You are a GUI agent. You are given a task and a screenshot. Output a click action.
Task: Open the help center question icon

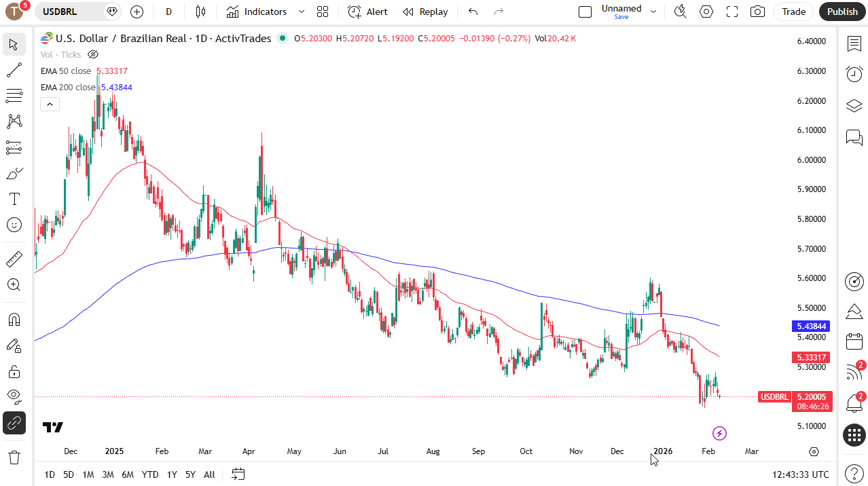[854, 472]
